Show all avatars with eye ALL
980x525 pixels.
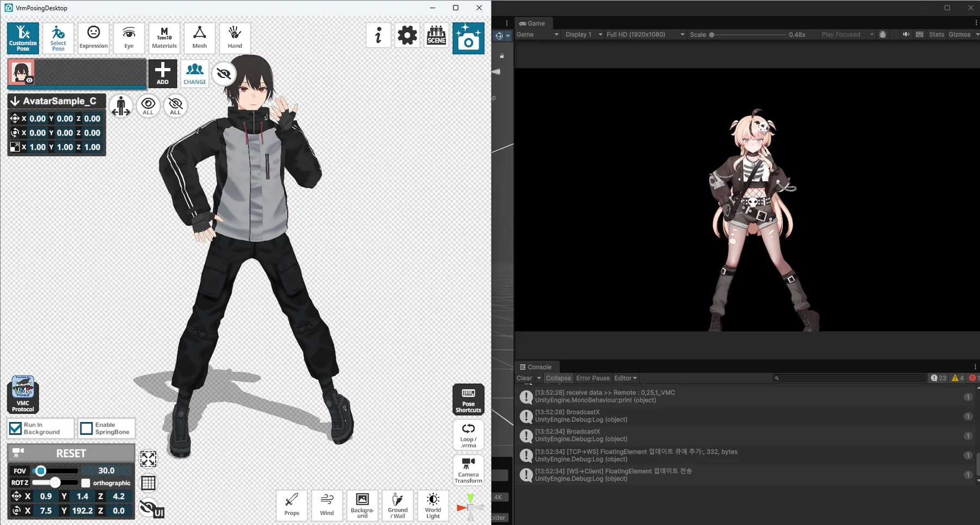(x=148, y=106)
